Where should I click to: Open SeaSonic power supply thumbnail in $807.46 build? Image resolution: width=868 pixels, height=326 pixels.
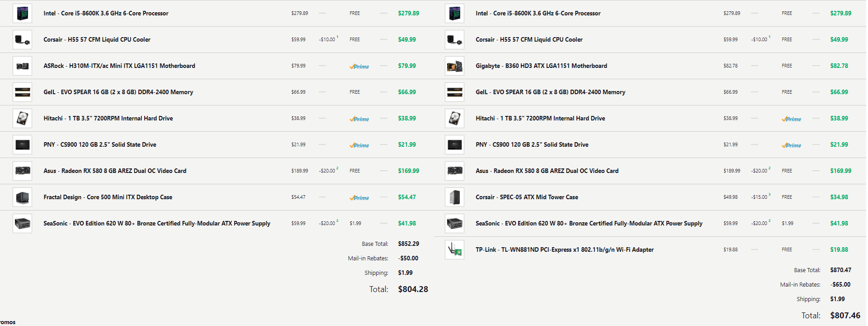[x=454, y=224]
